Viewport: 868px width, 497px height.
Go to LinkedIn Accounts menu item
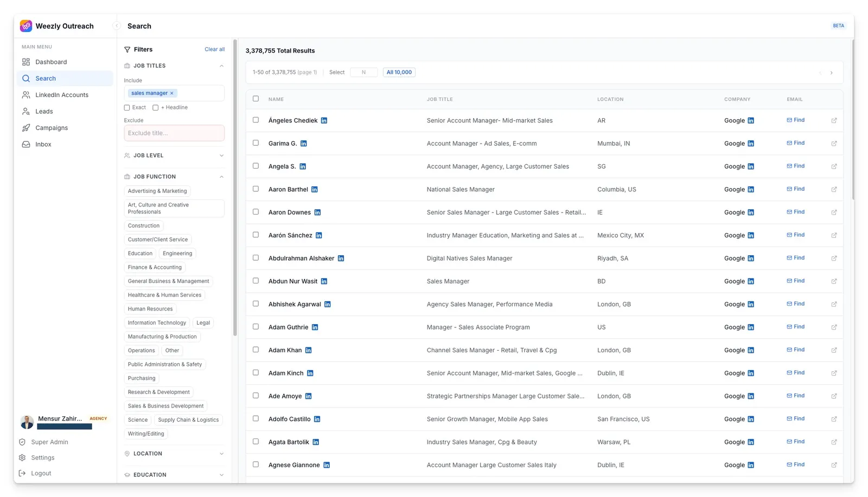pos(65,95)
